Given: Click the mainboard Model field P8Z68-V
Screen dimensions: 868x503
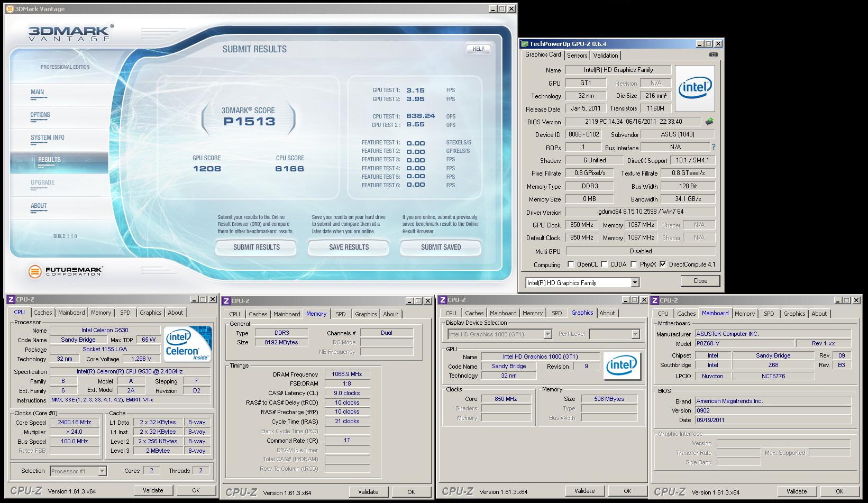Looking at the screenshot, I should tap(744, 343).
